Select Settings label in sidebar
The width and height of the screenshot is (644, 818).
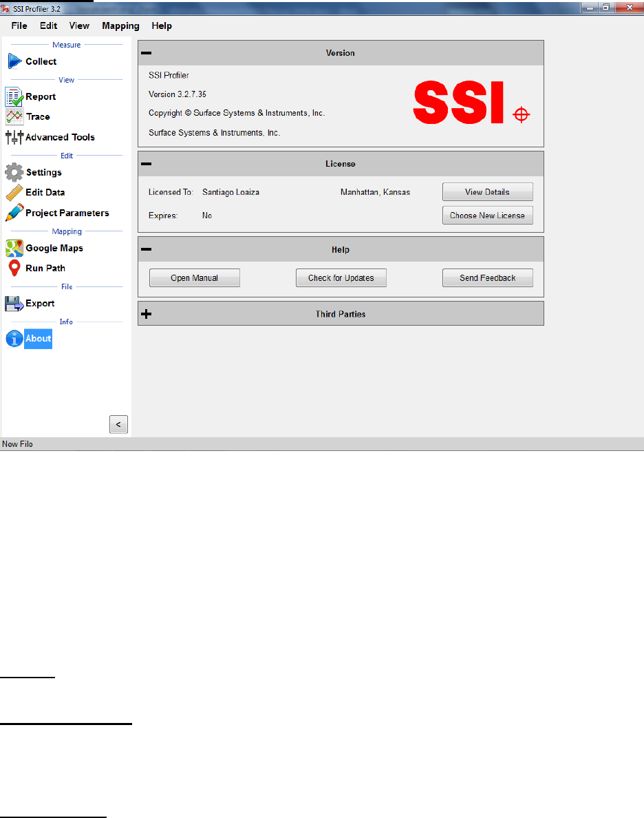click(44, 172)
